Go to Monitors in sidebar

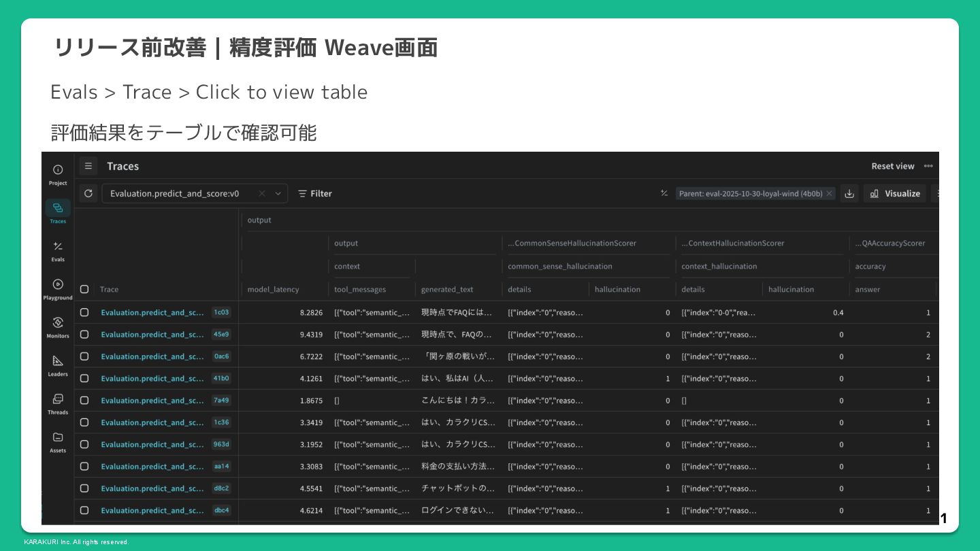(58, 327)
